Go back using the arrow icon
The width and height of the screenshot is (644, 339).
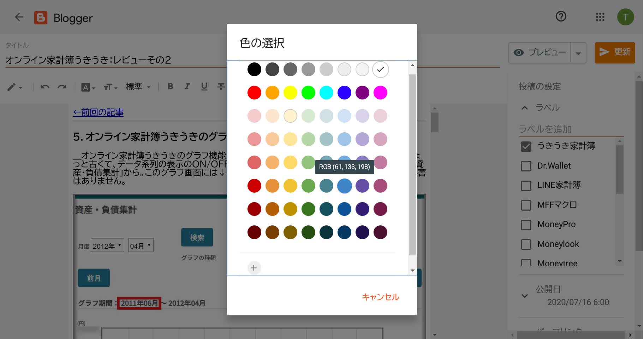point(19,17)
